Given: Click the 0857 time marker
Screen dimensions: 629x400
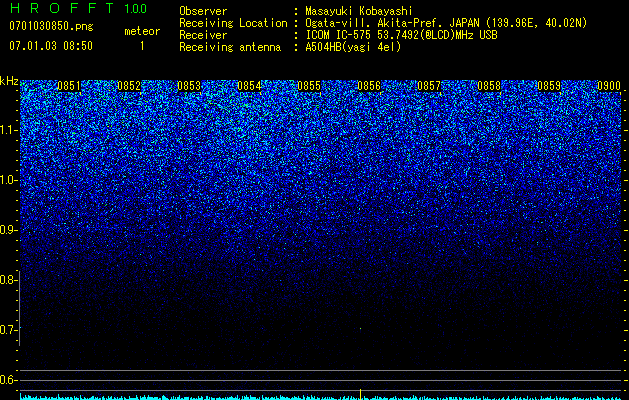Looking at the screenshot, I should click(x=429, y=86).
